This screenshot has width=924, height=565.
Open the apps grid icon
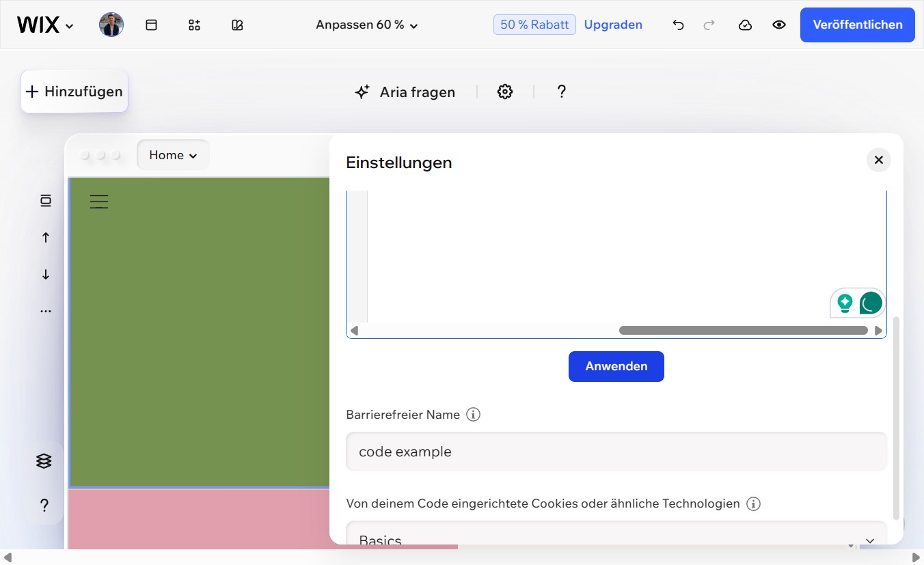point(194,25)
